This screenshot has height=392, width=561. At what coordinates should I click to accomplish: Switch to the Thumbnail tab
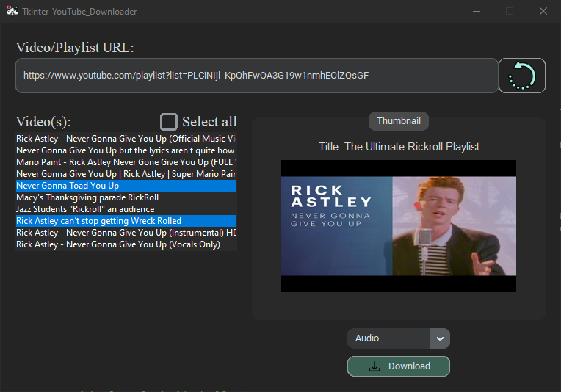(399, 121)
